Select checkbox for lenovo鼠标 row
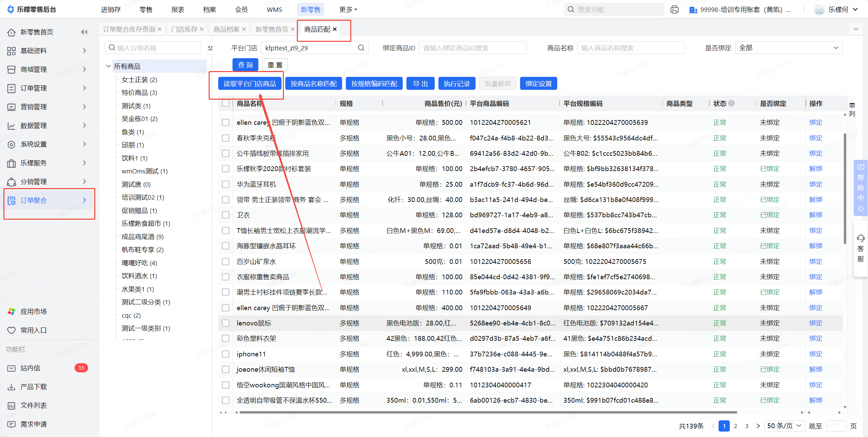The height and width of the screenshot is (437, 868). click(x=225, y=323)
